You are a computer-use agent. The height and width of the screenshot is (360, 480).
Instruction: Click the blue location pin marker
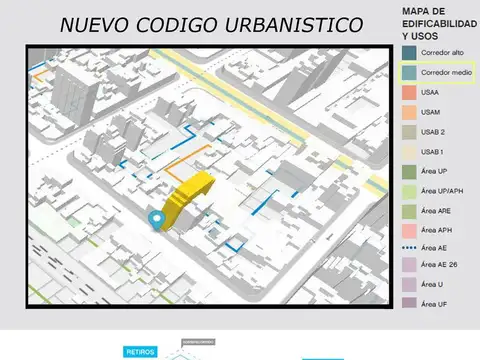(157, 220)
